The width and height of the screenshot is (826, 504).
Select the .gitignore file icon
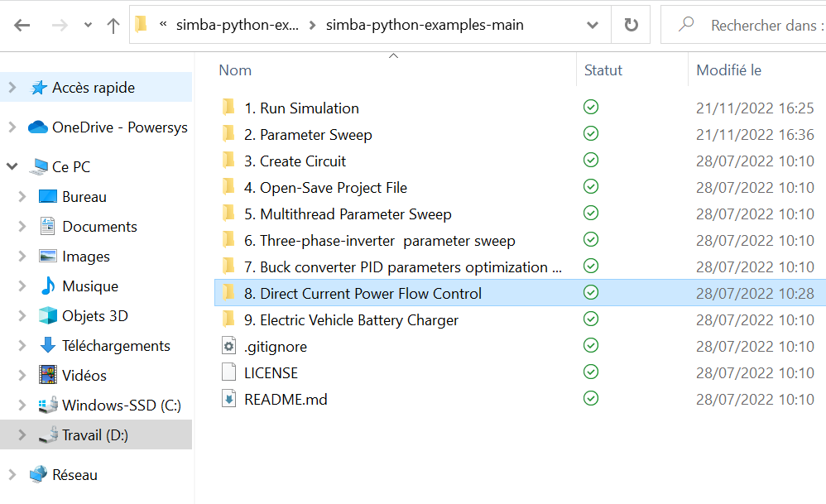(x=229, y=347)
